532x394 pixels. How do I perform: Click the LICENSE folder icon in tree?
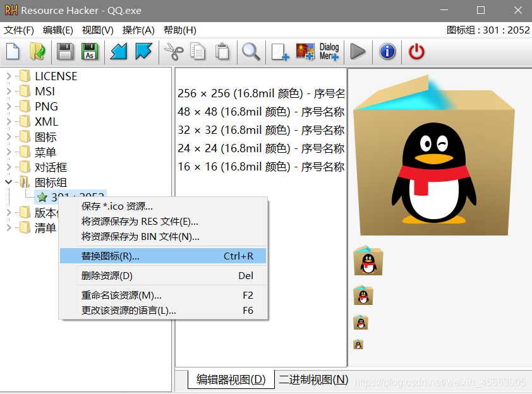point(25,76)
